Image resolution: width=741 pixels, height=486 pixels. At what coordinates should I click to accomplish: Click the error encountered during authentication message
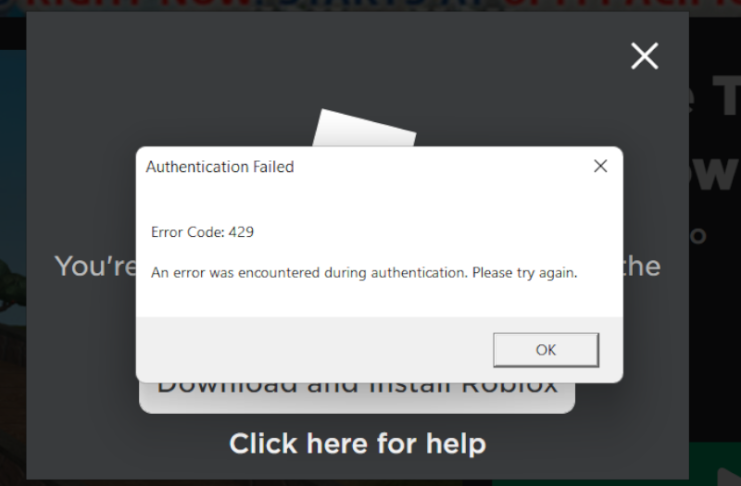point(364,273)
